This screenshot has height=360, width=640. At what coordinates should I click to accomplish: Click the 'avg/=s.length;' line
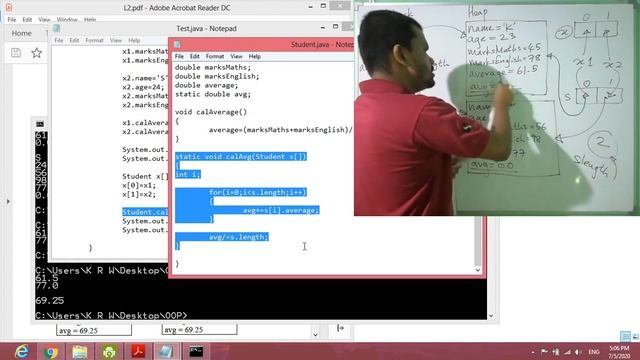[239, 237]
